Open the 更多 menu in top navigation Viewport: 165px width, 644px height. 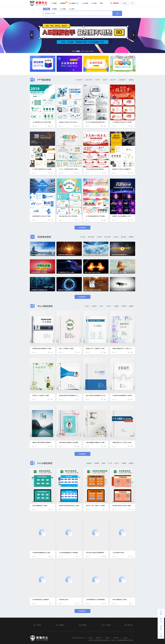(x=101, y=3)
